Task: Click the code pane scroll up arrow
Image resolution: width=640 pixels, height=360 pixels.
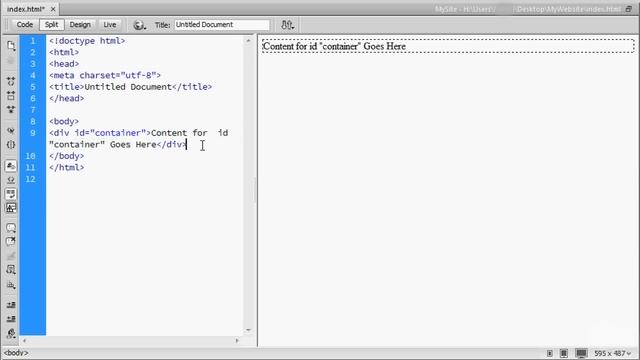Action: 248,41
